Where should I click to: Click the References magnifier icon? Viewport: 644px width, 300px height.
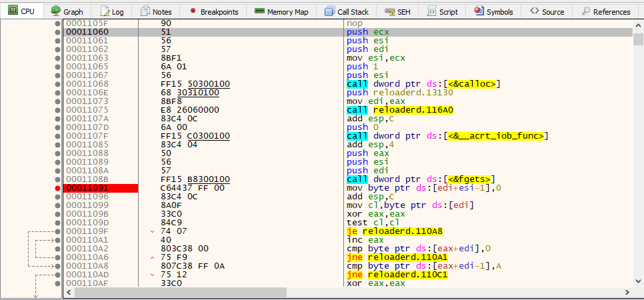[x=586, y=11]
